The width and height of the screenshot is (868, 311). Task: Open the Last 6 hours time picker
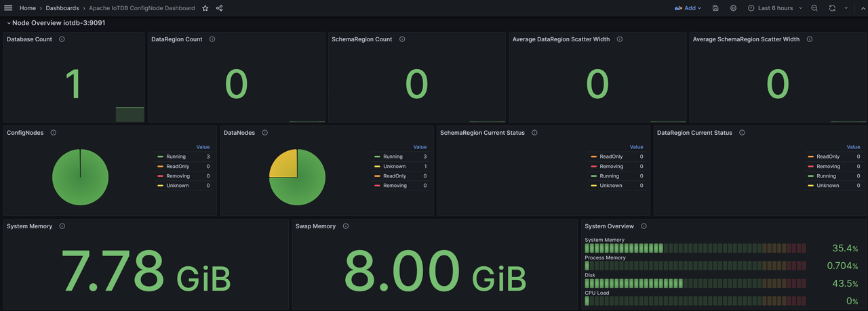pos(775,8)
